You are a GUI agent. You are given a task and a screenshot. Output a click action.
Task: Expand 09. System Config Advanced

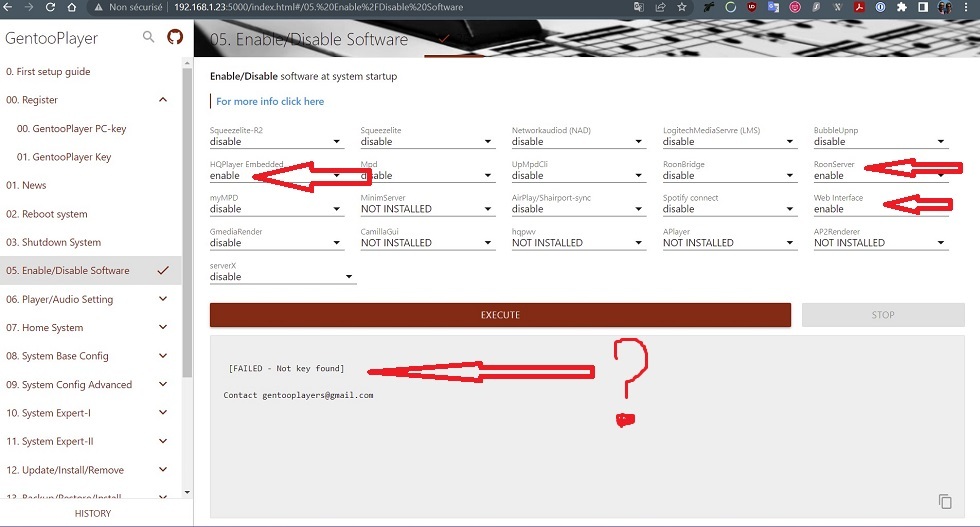[x=163, y=384]
